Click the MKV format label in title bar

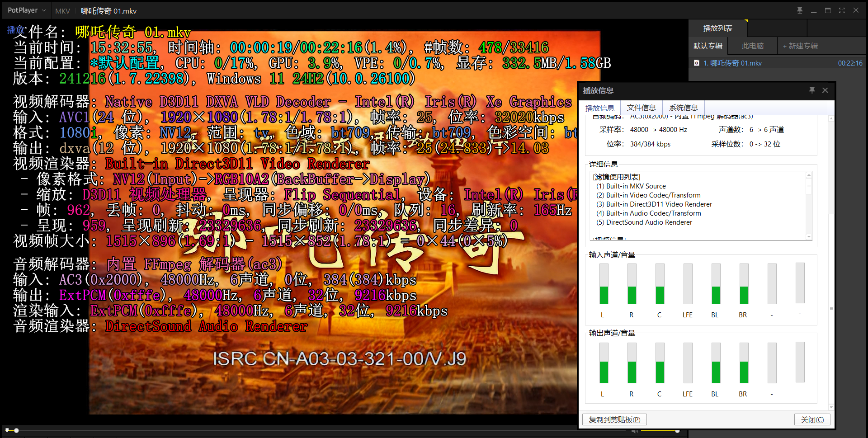click(62, 11)
